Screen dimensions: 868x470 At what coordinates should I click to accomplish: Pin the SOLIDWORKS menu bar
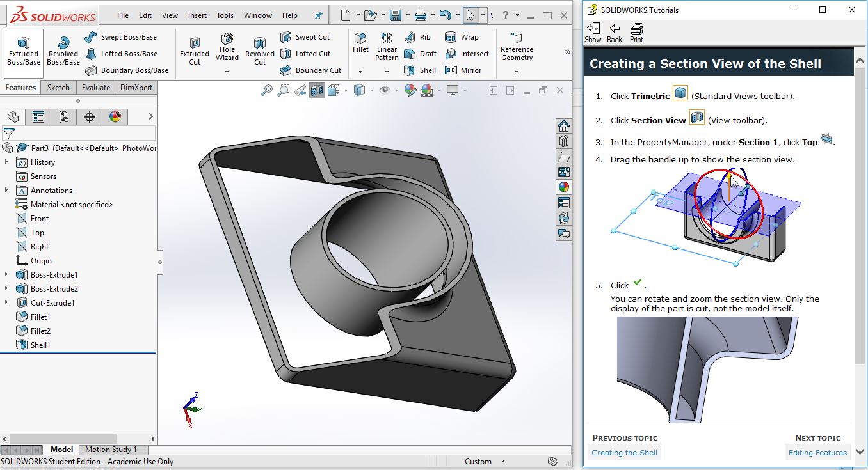click(x=319, y=15)
